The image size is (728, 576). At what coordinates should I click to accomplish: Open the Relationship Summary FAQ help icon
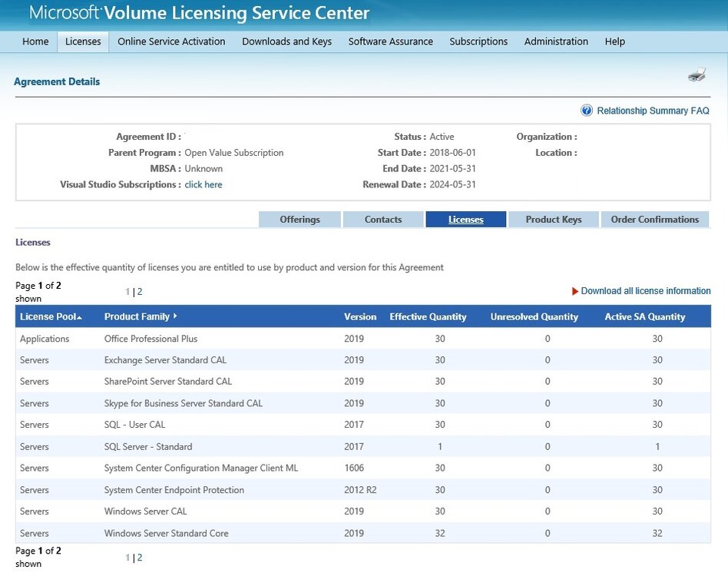click(587, 111)
